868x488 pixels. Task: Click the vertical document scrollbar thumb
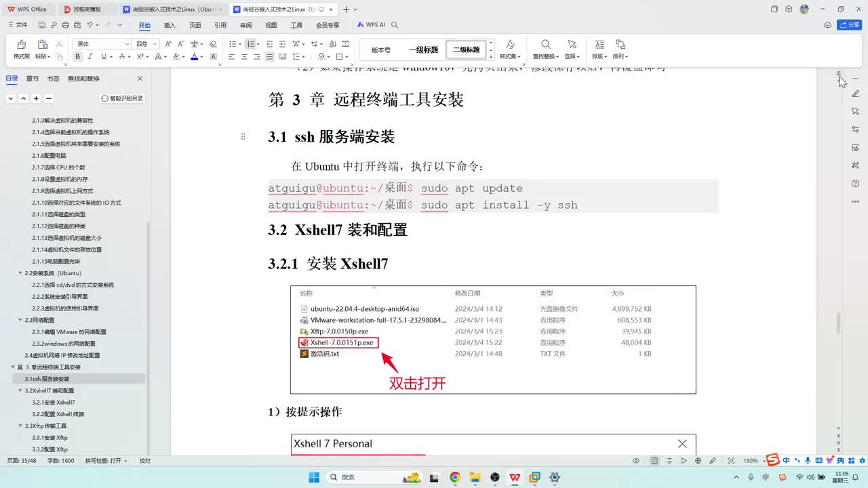(839, 323)
